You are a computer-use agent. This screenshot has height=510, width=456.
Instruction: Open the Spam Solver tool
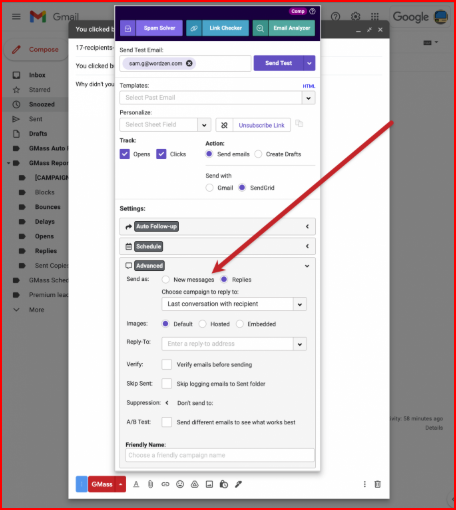tap(159, 28)
